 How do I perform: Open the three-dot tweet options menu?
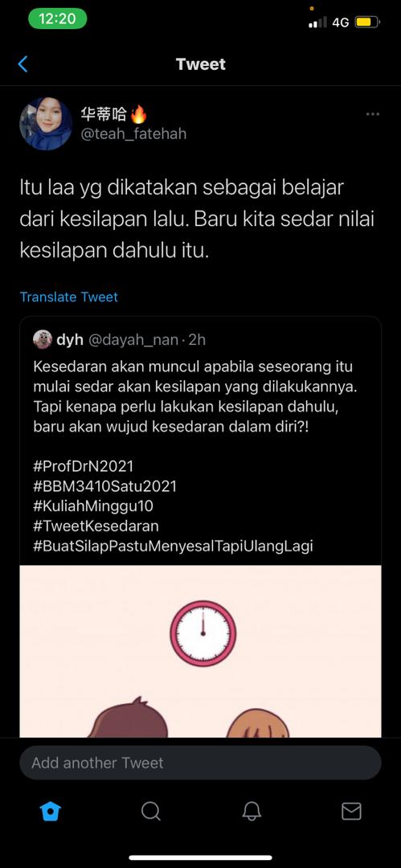(373, 114)
